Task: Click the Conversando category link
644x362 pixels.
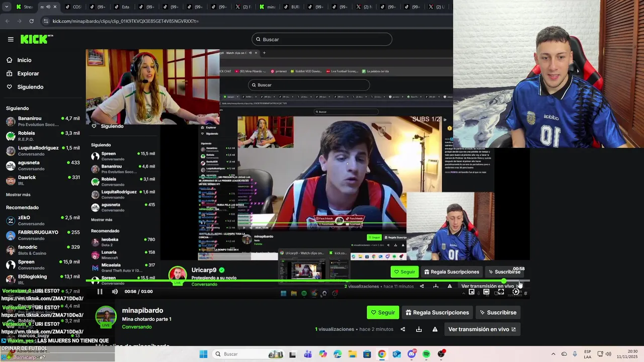Action: (136, 327)
